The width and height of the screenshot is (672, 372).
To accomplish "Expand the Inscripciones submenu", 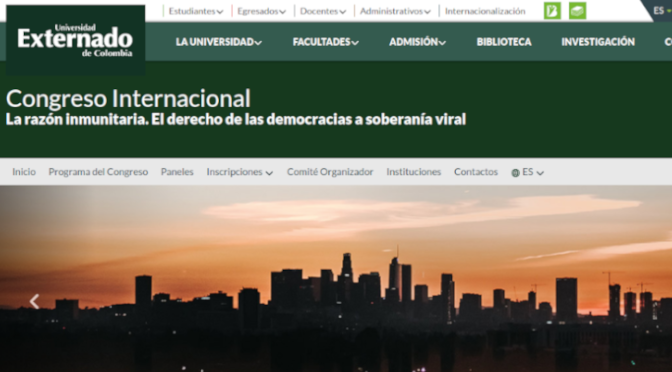I will point(240,172).
